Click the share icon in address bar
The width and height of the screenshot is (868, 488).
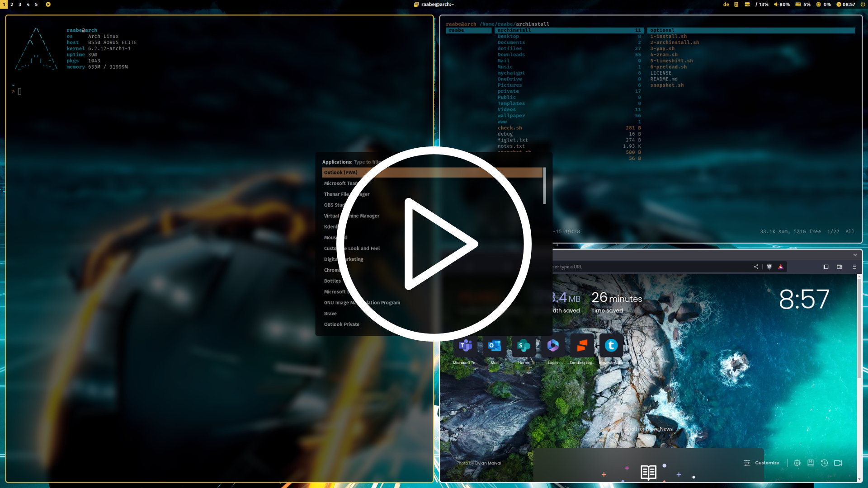tap(756, 267)
